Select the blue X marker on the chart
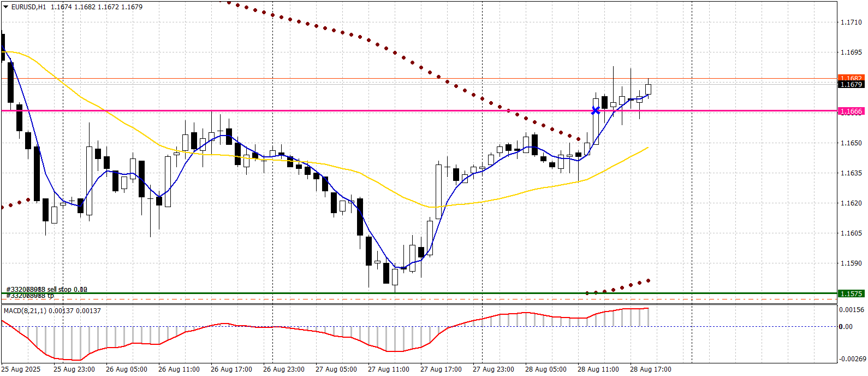The width and height of the screenshot is (868, 376). point(596,111)
